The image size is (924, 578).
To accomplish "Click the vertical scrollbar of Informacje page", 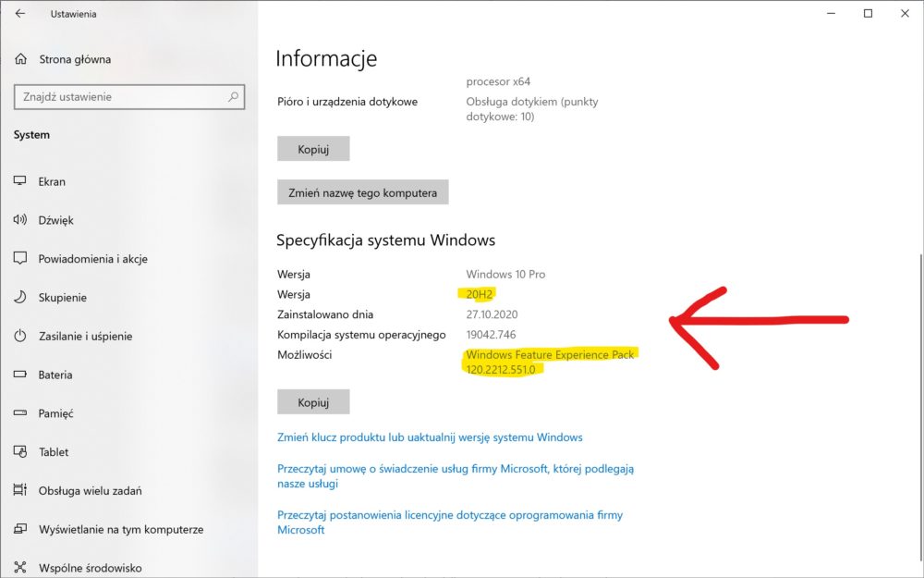I will (x=919, y=407).
